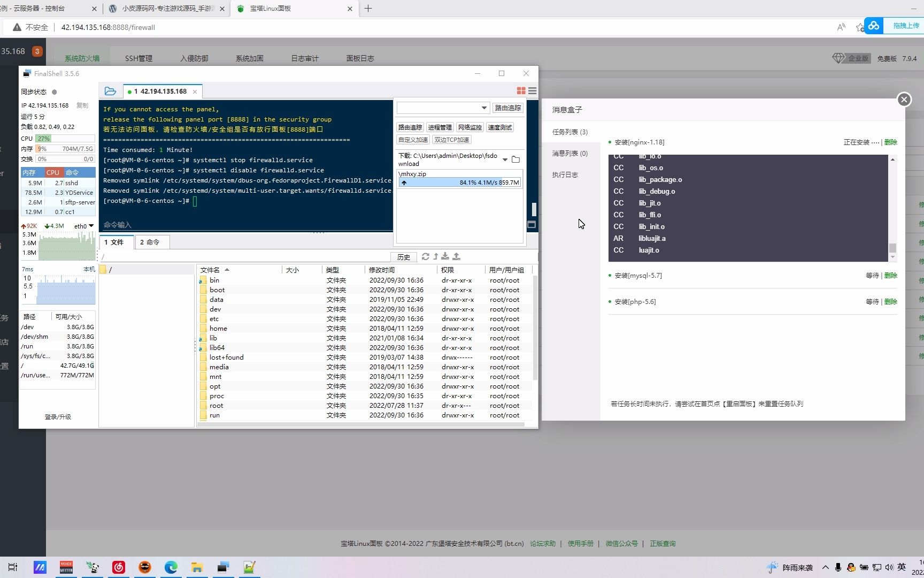Open download folder icon next to path

tap(515, 159)
